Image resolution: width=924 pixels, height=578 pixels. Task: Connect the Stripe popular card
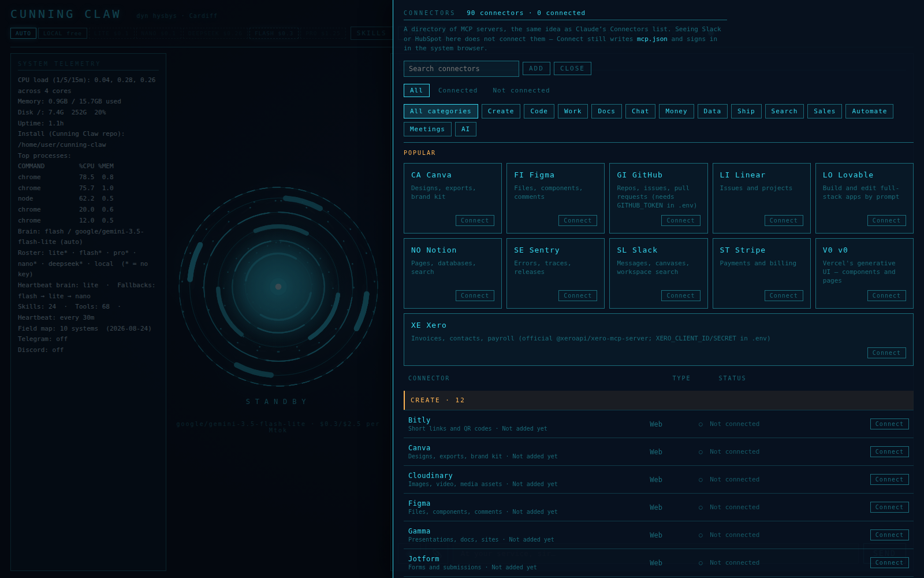tap(784, 296)
